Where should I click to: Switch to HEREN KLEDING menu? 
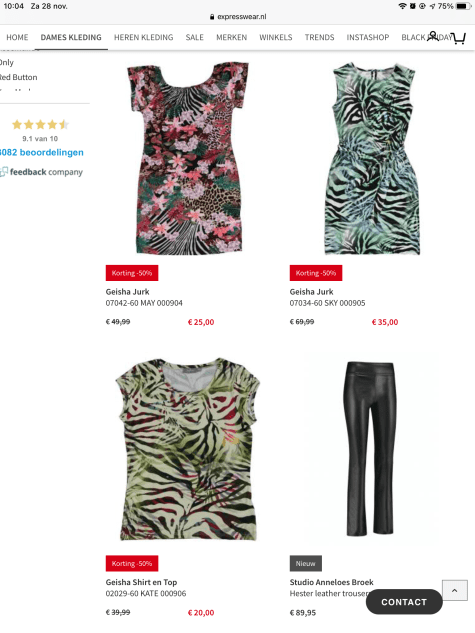click(144, 38)
